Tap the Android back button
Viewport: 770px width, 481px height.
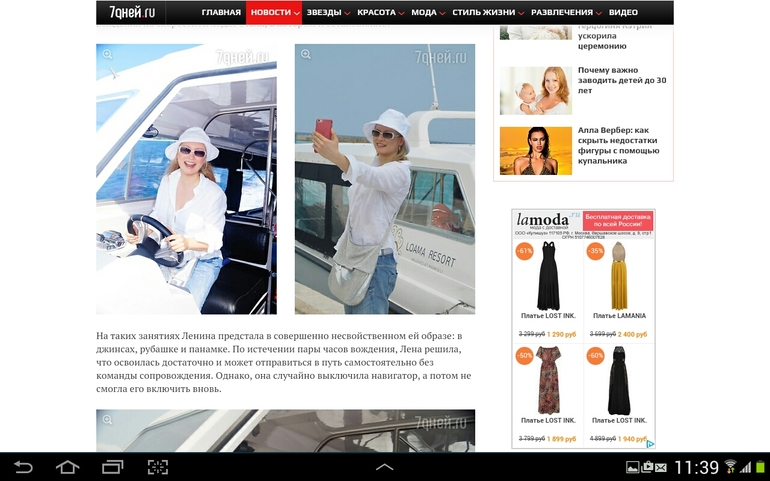[x=23, y=467]
